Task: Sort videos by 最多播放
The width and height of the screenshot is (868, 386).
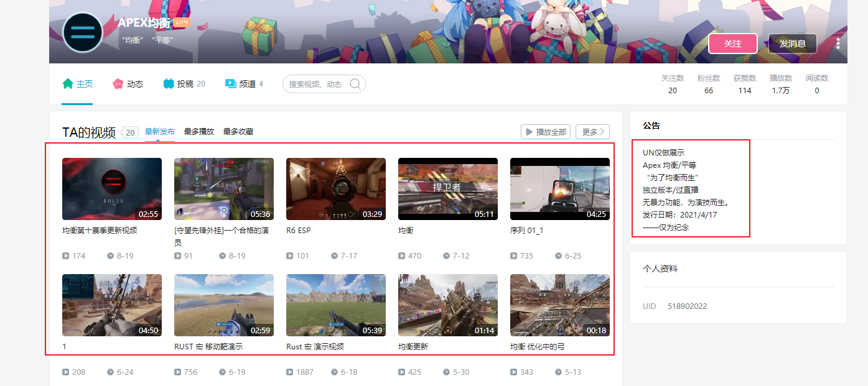Action: (199, 132)
